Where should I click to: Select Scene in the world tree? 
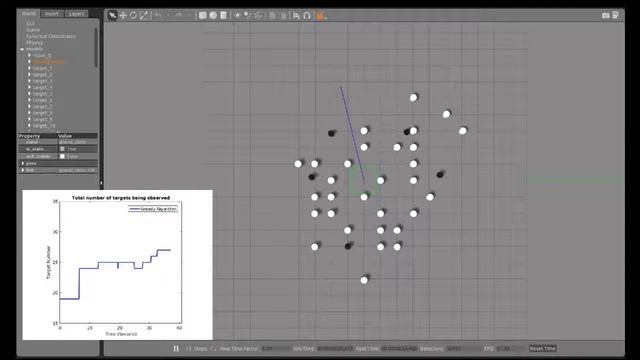pyautogui.click(x=33, y=30)
